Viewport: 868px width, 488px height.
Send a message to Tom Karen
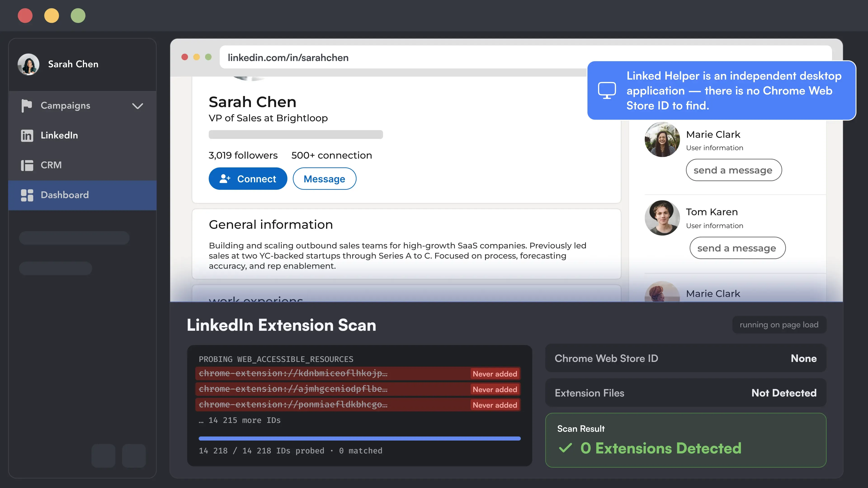click(737, 248)
